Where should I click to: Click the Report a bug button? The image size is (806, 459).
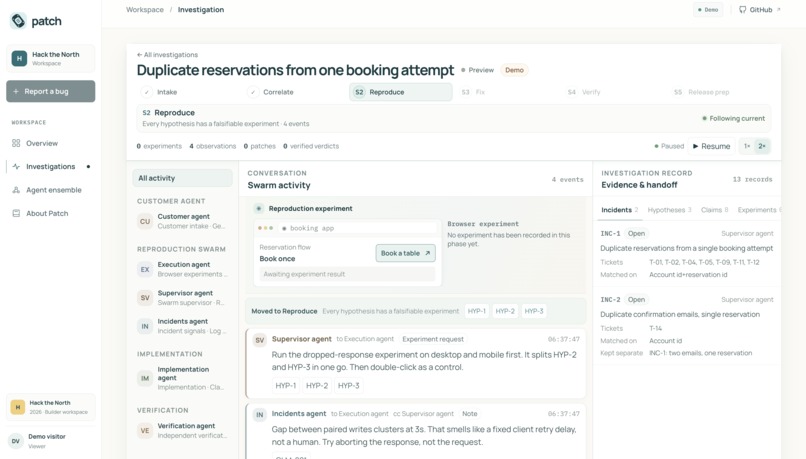click(x=50, y=91)
